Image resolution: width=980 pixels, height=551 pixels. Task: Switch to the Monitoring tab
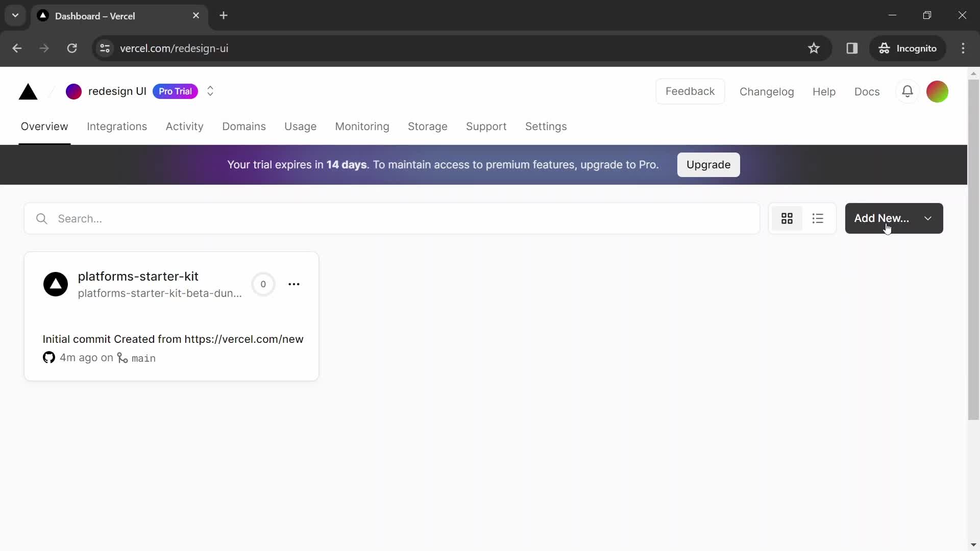[x=362, y=127]
